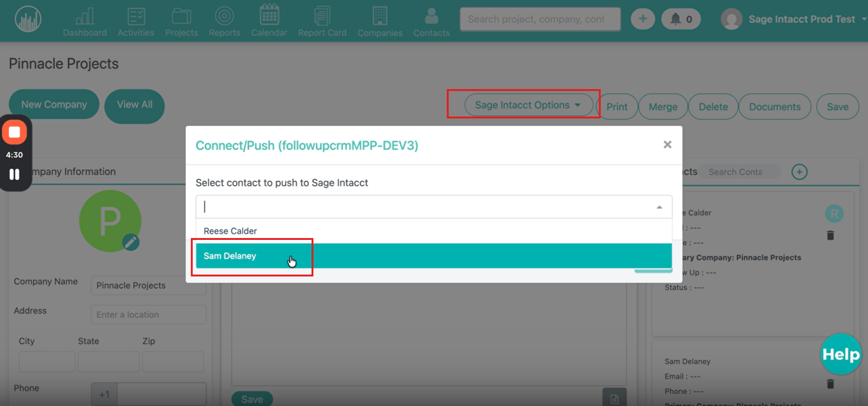Image resolution: width=868 pixels, height=406 pixels.
Task: Pause the screen recording
Action: [15, 174]
